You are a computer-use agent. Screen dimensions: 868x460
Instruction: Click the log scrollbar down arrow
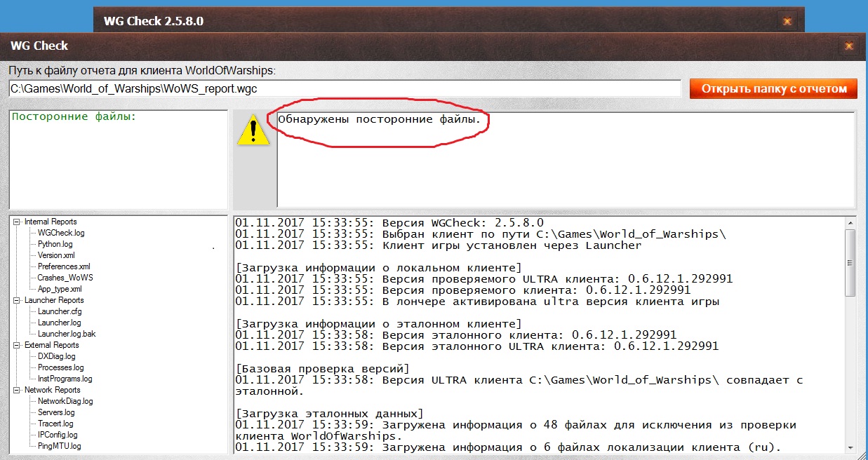(850, 447)
